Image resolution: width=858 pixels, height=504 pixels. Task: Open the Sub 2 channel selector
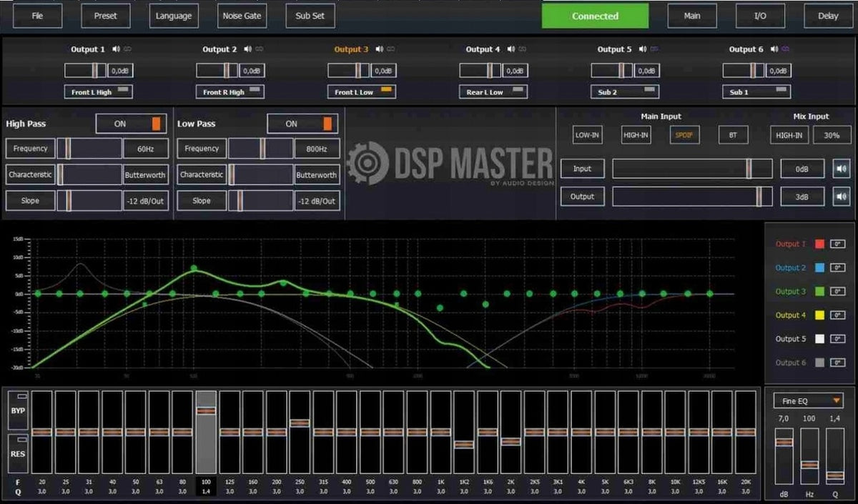click(625, 92)
